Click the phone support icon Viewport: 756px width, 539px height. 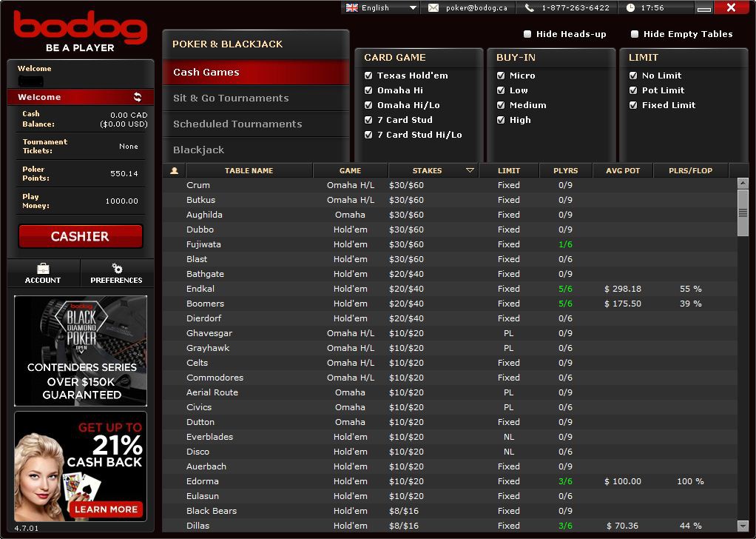529,8
